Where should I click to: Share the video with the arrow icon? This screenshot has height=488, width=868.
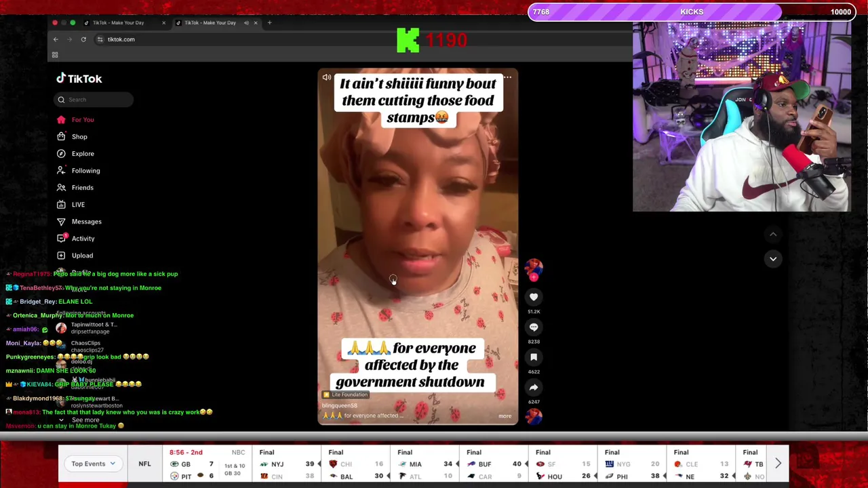(x=534, y=388)
